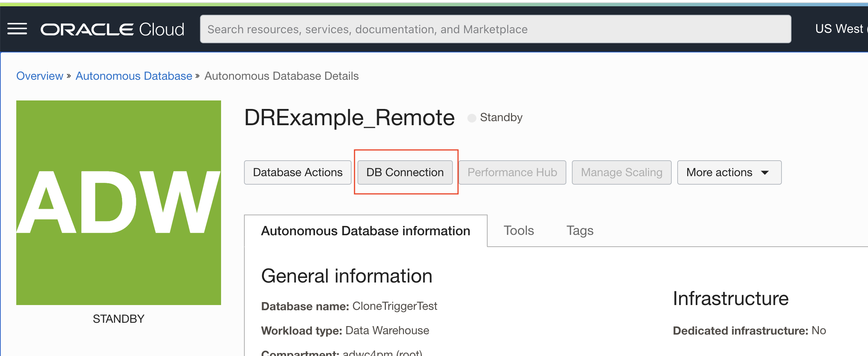Click the ADW standby database thumbnail
Image resolution: width=868 pixels, height=356 pixels.
118,202
